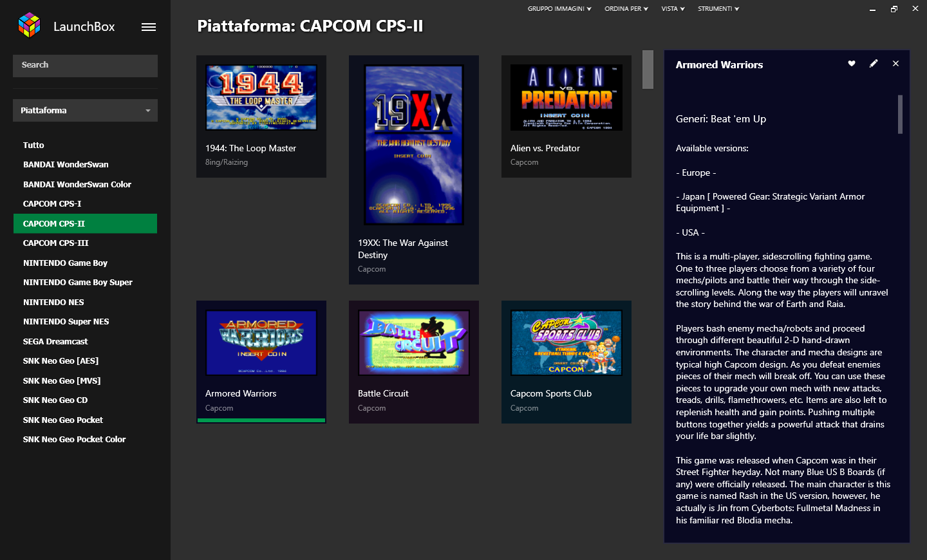The width and height of the screenshot is (927, 560).
Task: Click the Armored Warriors details heading
Action: click(719, 65)
